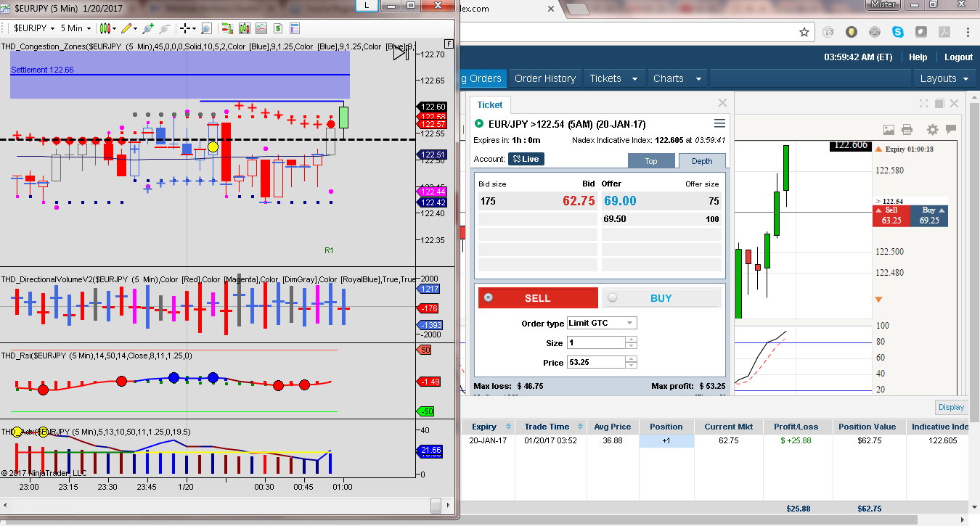
Task: Open Chrome's three-dot menu
Action: click(x=968, y=32)
